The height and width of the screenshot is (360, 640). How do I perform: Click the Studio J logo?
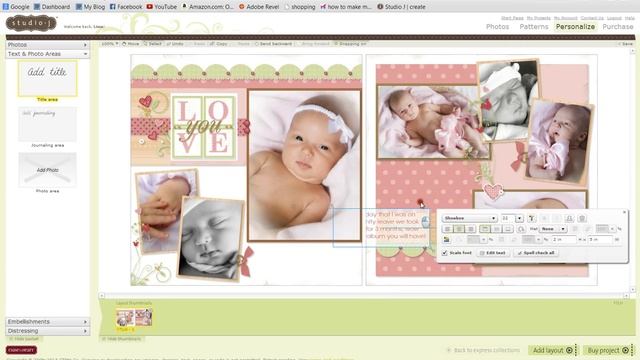coord(31,24)
